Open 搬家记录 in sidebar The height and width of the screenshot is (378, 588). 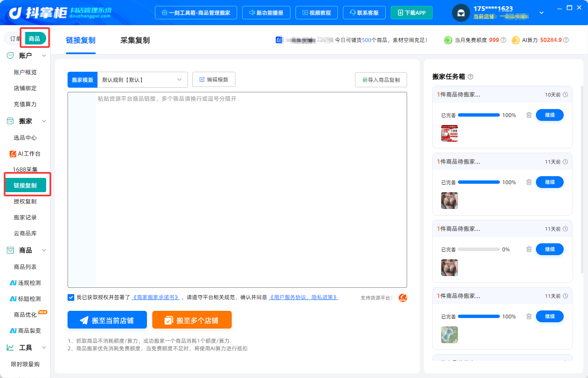tap(25, 217)
